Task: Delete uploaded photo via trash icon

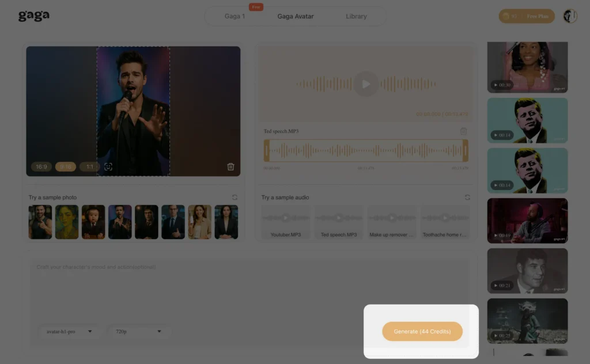Action: click(230, 166)
